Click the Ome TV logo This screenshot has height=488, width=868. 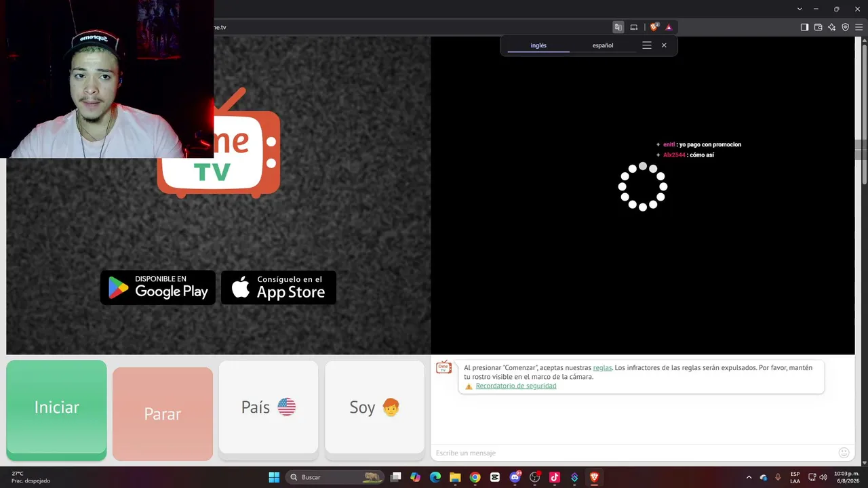[x=218, y=143]
